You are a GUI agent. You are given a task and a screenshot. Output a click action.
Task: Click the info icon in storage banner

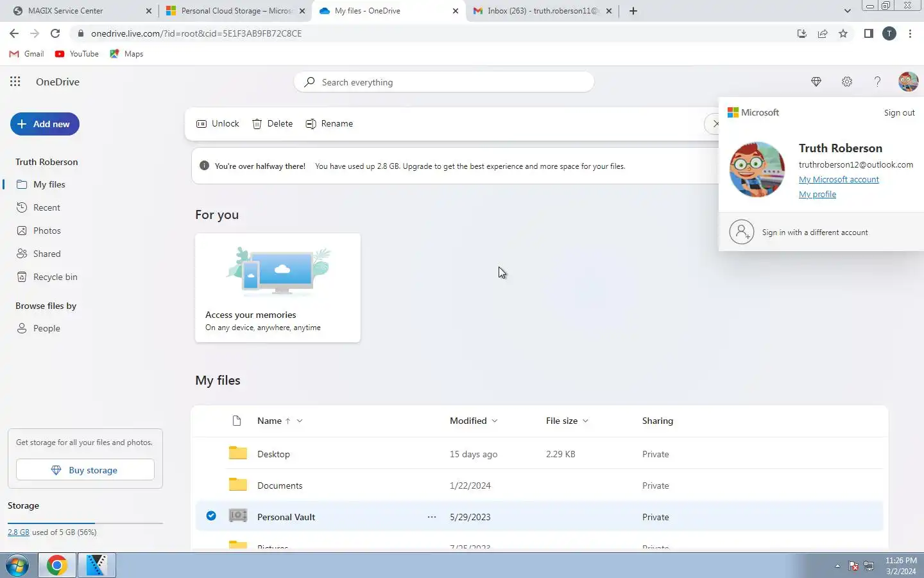pos(204,166)
